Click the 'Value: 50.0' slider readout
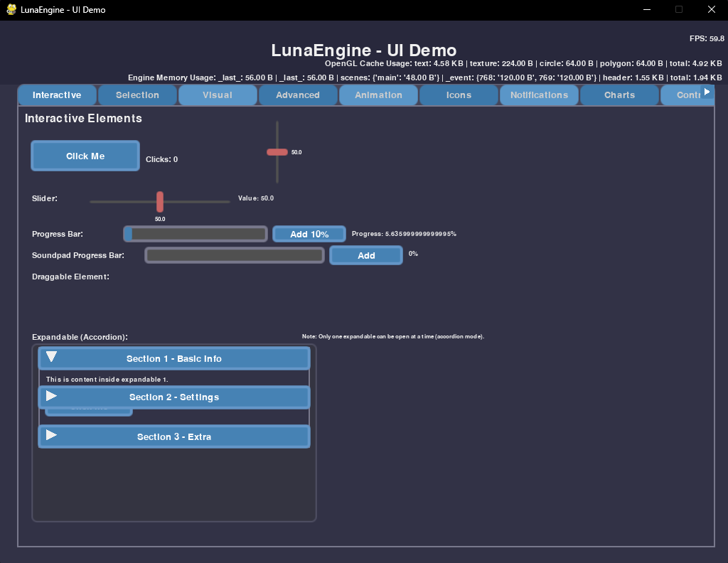This screenshot has width=728, height=563. 256,198
